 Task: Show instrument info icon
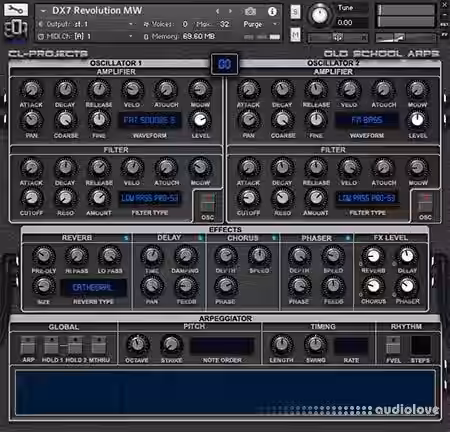[272, 12]
